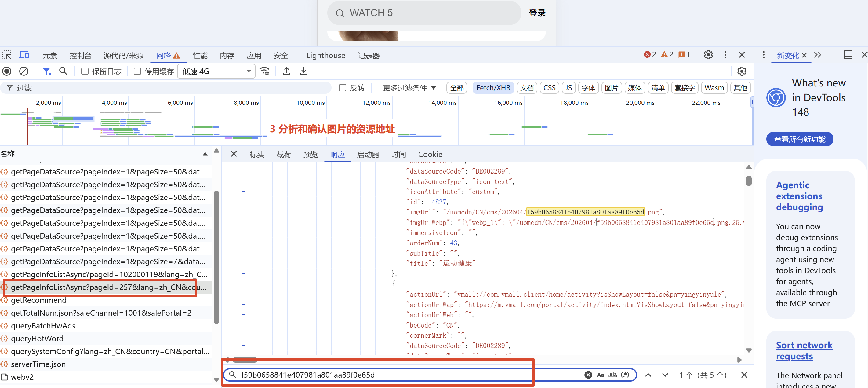Toggle the dock side panel icon
Viewport: 868px width, 388px height.
click(x=848, y=55)
